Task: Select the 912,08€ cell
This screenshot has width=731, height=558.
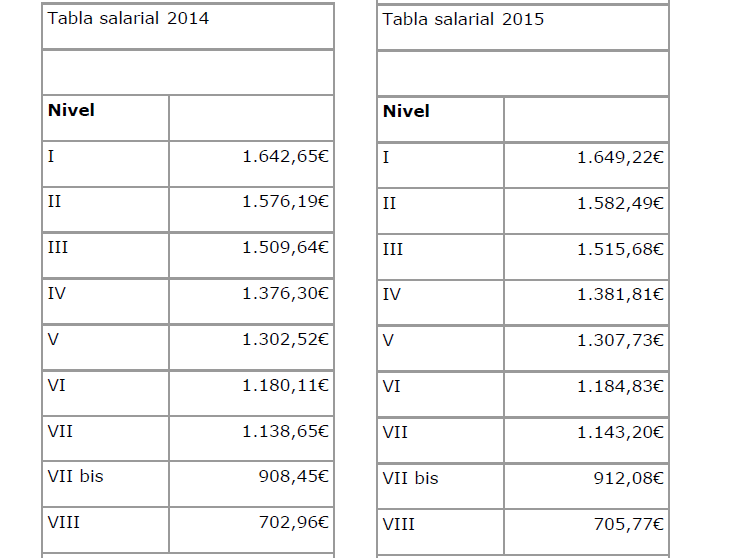Action: 630,478
